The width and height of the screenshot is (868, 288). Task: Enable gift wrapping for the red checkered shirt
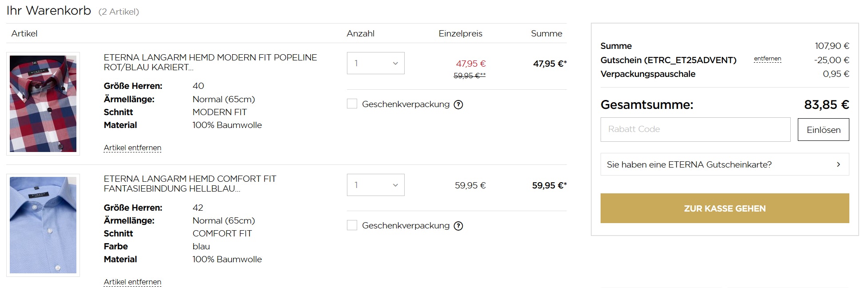pyautogui.click(x=352, y=104)
